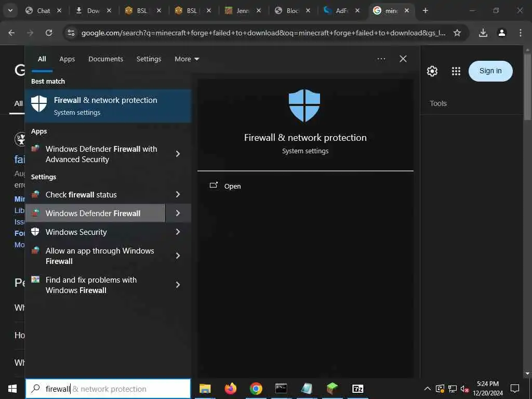Select Windows Defender Firewall settings result
532x399 pixels.
pyautogui.click(x=96, y=213)
